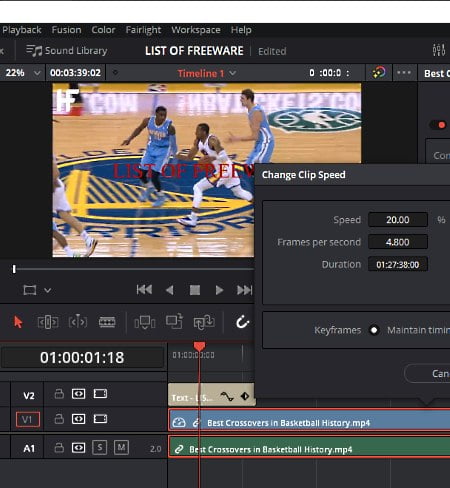Play the timeline in reverse
Screen dimensions: 450x488
[170, 290]
